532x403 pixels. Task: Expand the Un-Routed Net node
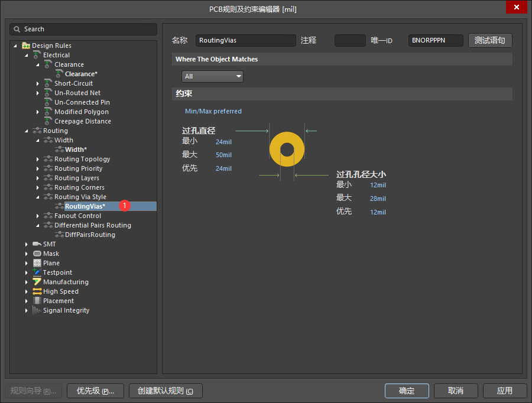(38, 93)
